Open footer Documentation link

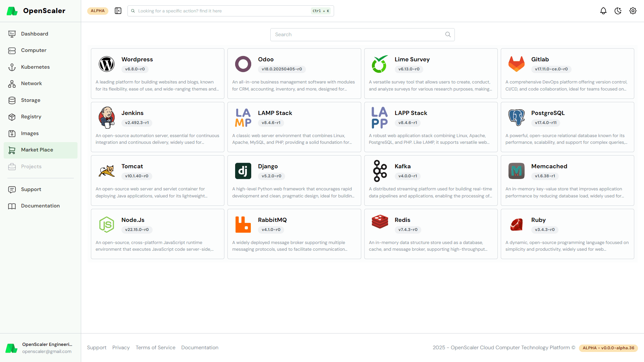[200, 348]
